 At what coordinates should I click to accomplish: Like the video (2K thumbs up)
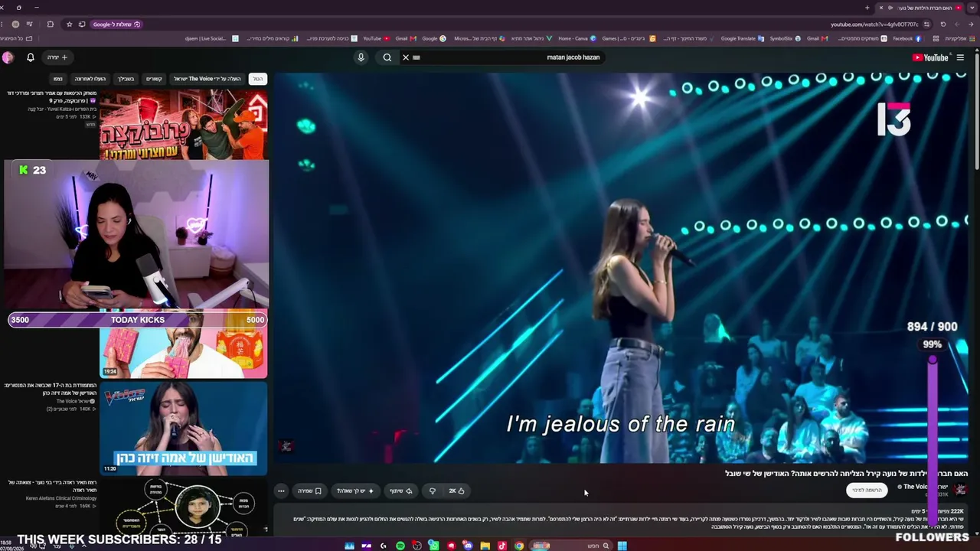[x=457, y=491]
